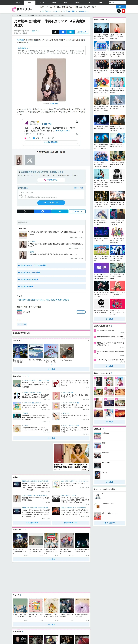Share on X with the bottom share bar

[25, 211]
